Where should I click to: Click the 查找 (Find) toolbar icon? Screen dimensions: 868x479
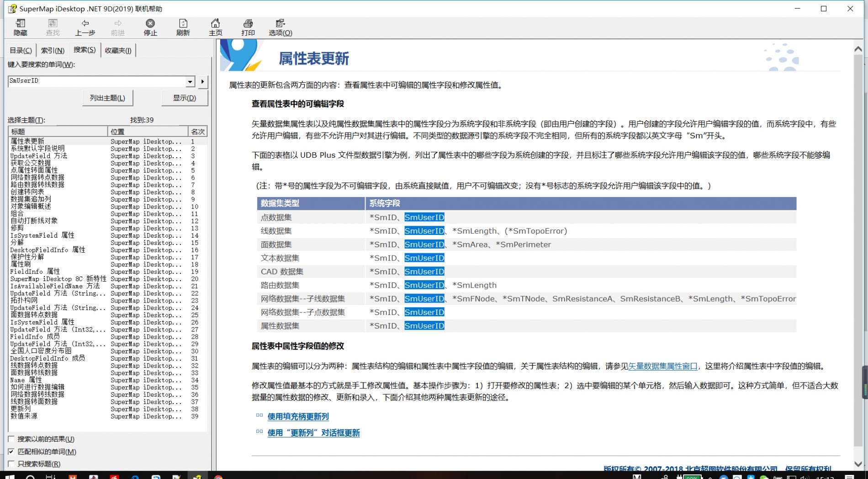tap(53, 27)
